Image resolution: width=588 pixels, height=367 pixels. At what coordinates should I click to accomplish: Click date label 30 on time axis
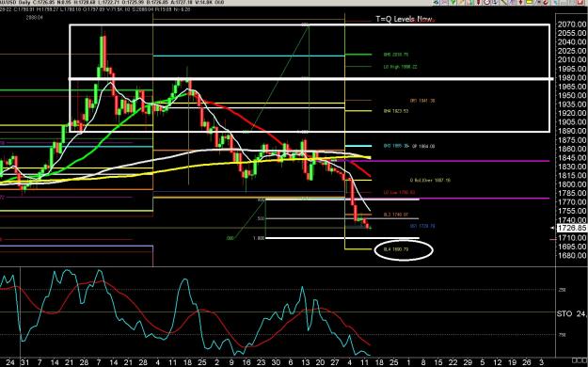coord(276,362)
